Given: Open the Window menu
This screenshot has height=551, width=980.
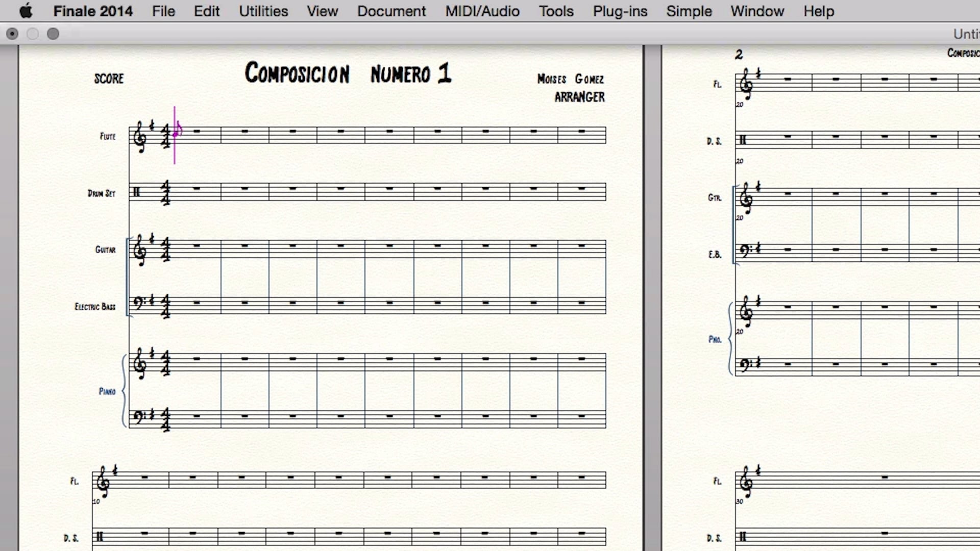Looking at the screenshot, I should pyautogui.click(x=757, y=11).
